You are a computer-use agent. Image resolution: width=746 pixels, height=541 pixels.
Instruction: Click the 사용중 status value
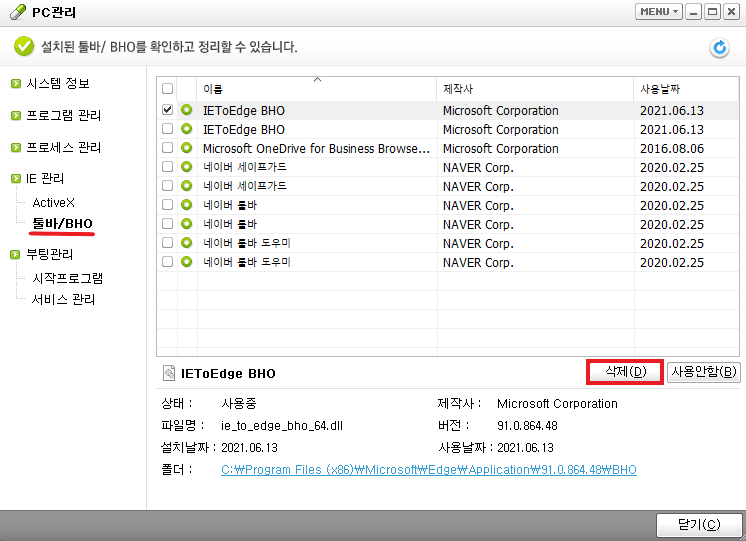(x=239, y=404)
